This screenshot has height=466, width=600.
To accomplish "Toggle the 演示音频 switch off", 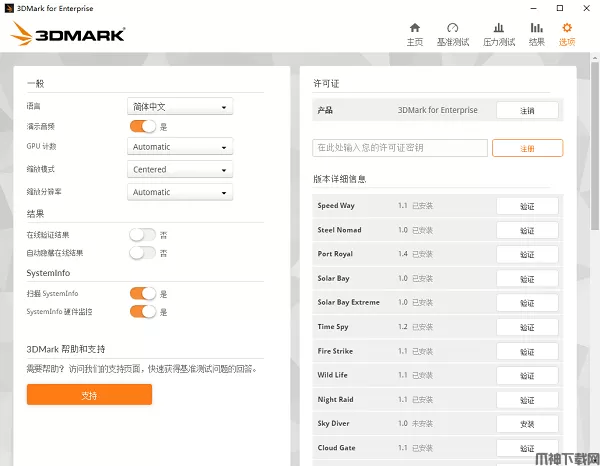I will [x=143, y=126].
